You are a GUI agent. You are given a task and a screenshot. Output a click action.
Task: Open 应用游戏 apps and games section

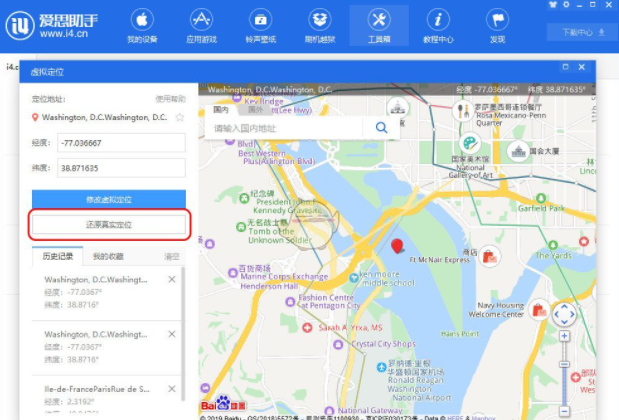201,26
